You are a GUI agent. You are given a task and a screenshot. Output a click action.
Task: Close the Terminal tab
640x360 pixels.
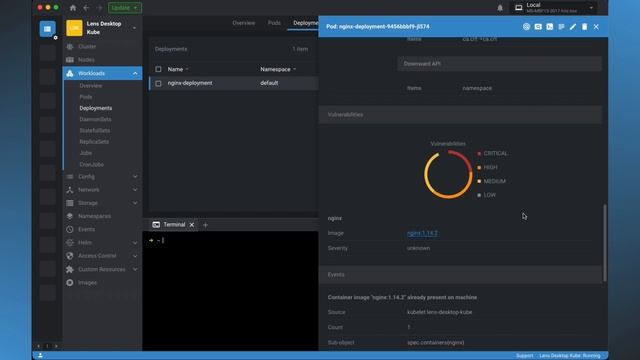click(x=191, y=224)
